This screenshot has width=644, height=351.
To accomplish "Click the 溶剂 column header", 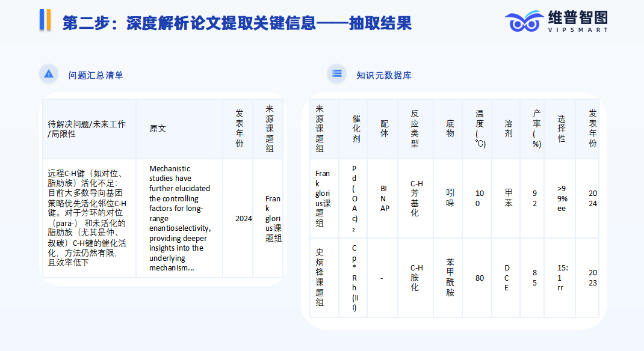I will point(506,129).
